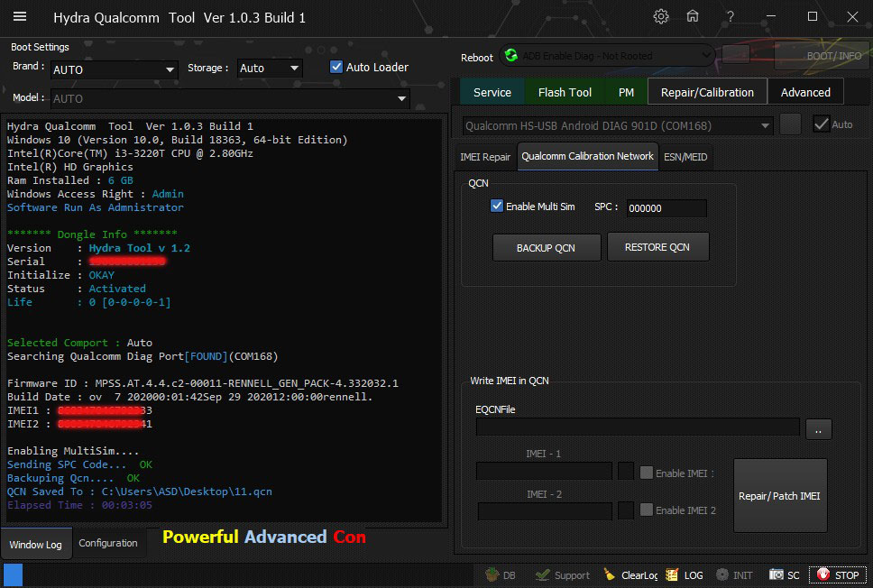873x588 pixels.
Task: Click 'Backuping Qcn.... OK' log line
Action: pyautogui.click(x=73, y=478)
